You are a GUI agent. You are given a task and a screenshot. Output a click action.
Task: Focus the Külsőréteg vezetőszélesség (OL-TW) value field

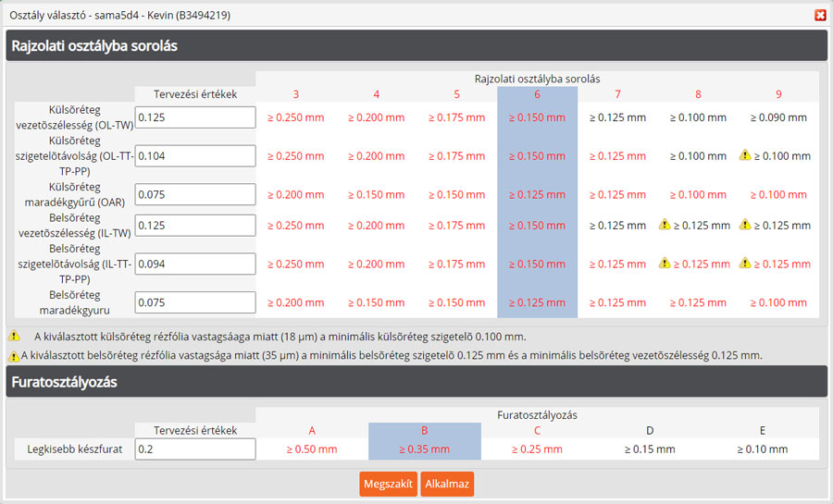point(195,117)
